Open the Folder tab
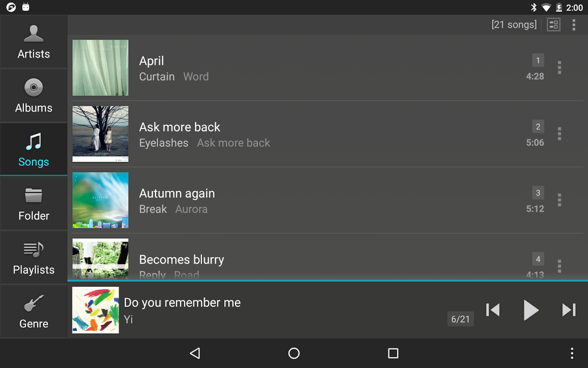Image resolution: width=588 pixels, height=368 pixels. (33, 204)
